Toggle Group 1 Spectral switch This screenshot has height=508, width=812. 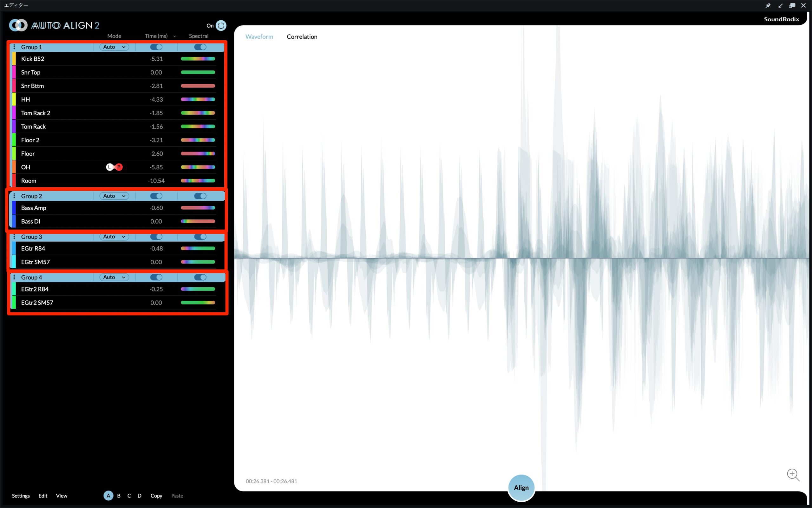click(x=200, y=47)
